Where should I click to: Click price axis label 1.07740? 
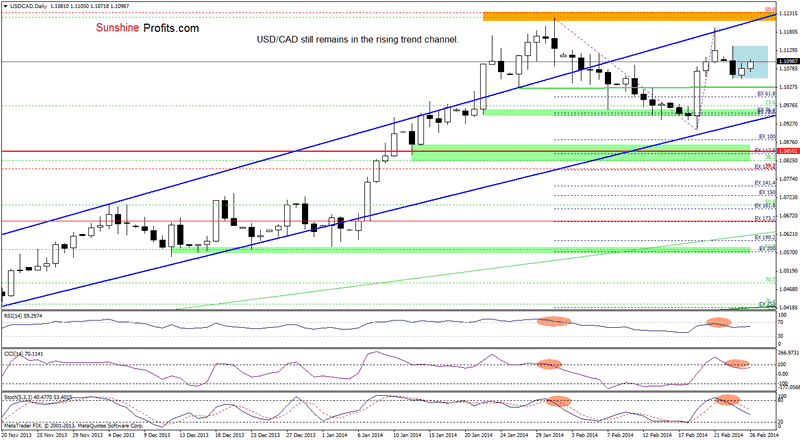pos(789,179)
